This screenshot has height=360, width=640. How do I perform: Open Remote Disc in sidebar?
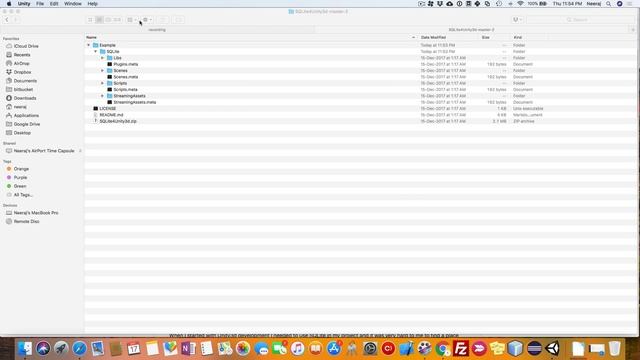(27, 222)
